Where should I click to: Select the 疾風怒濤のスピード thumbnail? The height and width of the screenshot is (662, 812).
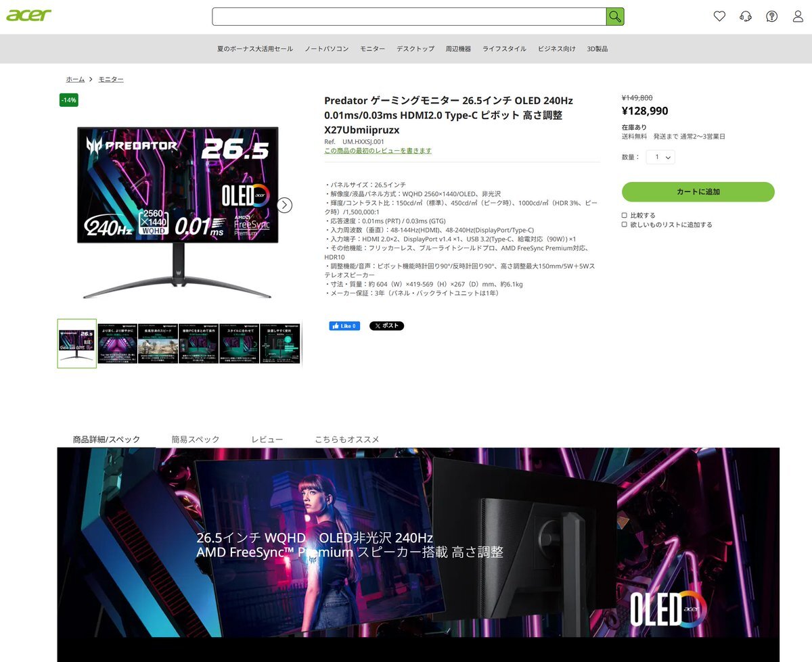(x=158, y=344)
